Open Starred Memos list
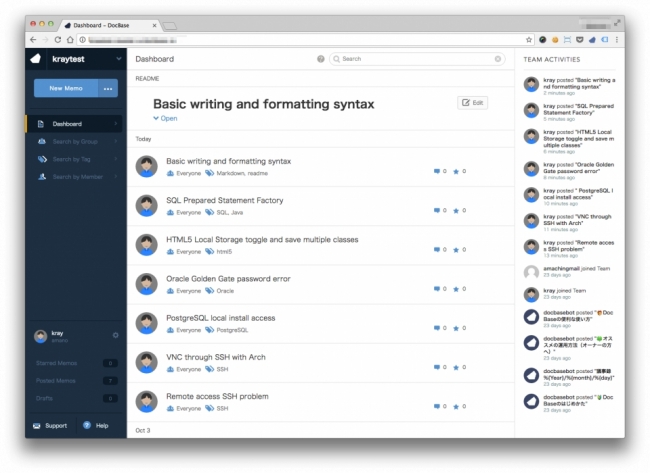 (56, 363)
